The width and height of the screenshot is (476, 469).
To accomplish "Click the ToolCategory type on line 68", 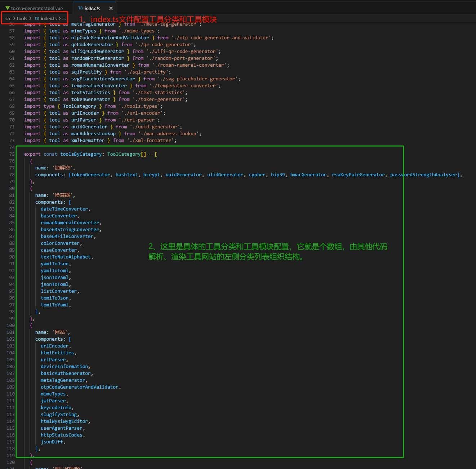I will click(80, 106).
